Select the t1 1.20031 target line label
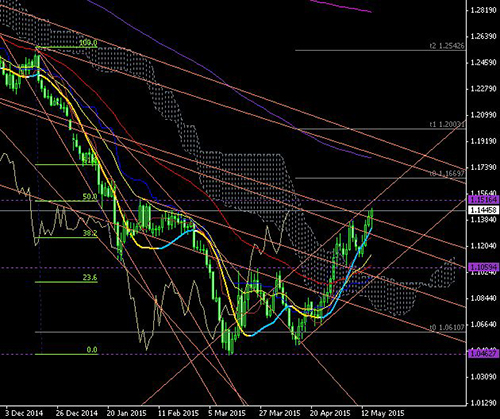The height and width of the screenshot is (419, 500). tap(447, 124)
